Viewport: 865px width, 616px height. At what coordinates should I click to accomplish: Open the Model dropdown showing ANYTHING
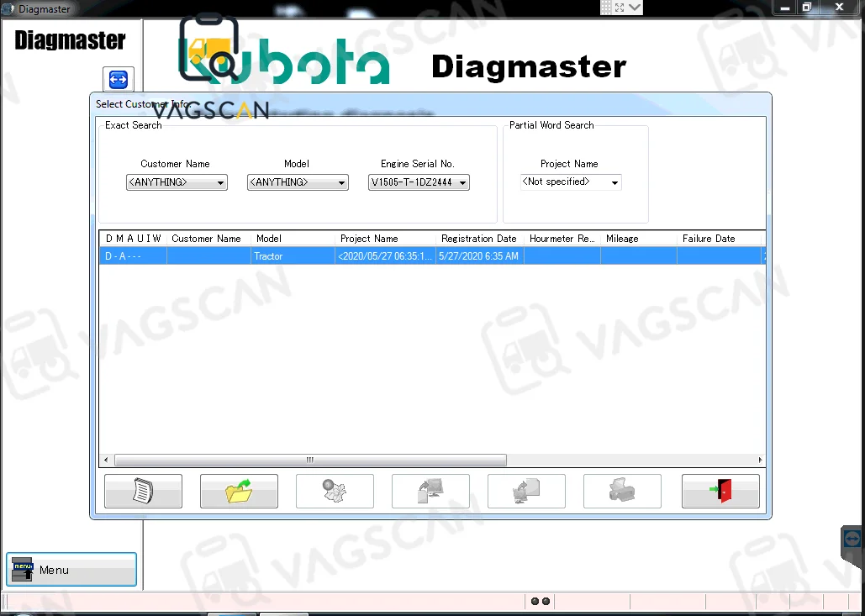(x=298, y=182)
